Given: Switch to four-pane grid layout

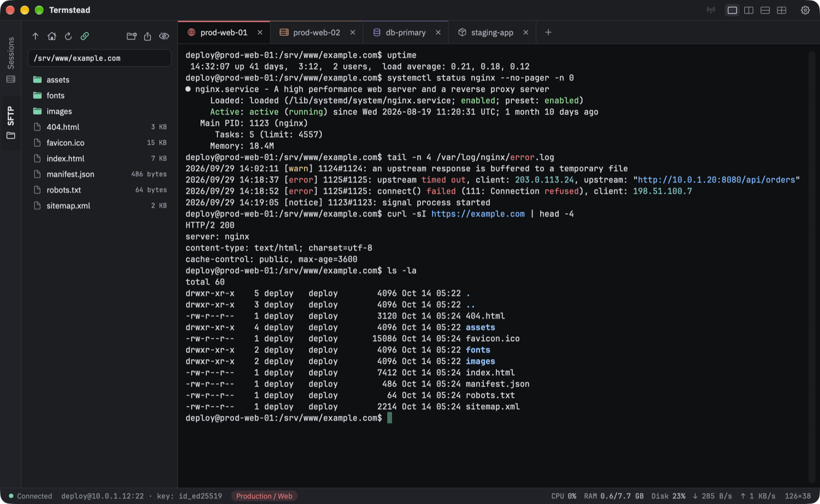Looking at the screenshot, I should (782, 10).
